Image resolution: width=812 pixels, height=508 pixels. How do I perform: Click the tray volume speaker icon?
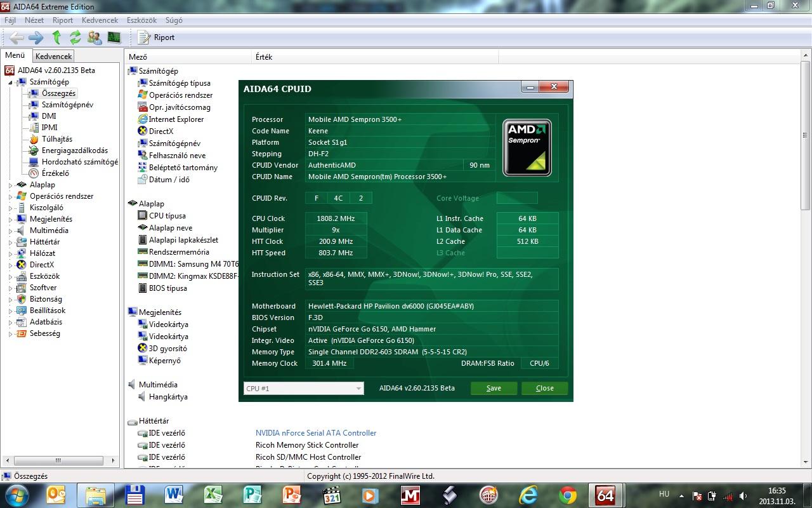click(x=743, y=496)
